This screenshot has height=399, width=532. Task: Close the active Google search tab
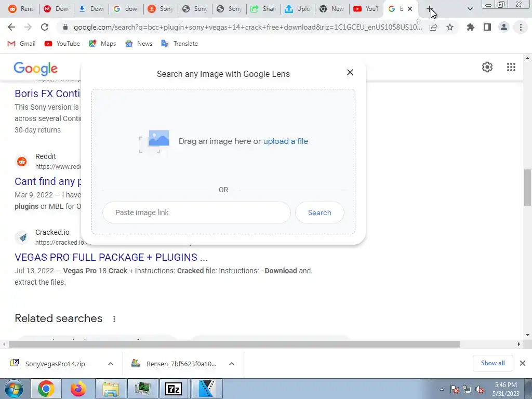click(410, 9)
